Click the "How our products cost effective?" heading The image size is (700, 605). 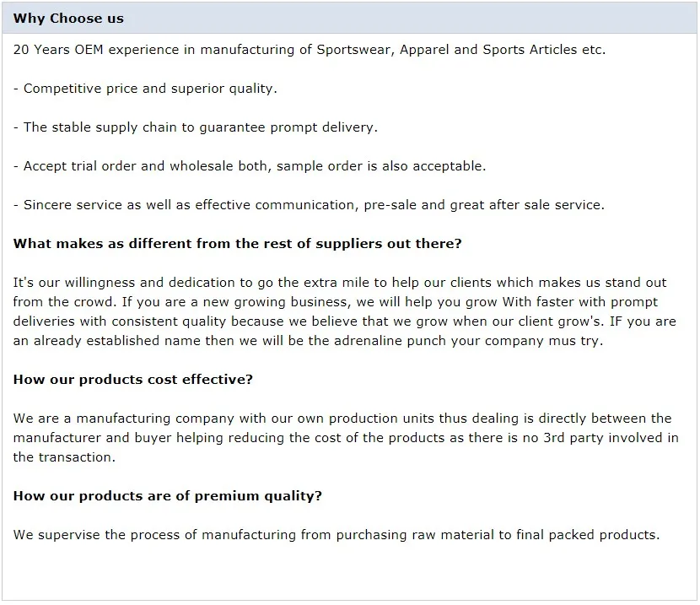133,380
